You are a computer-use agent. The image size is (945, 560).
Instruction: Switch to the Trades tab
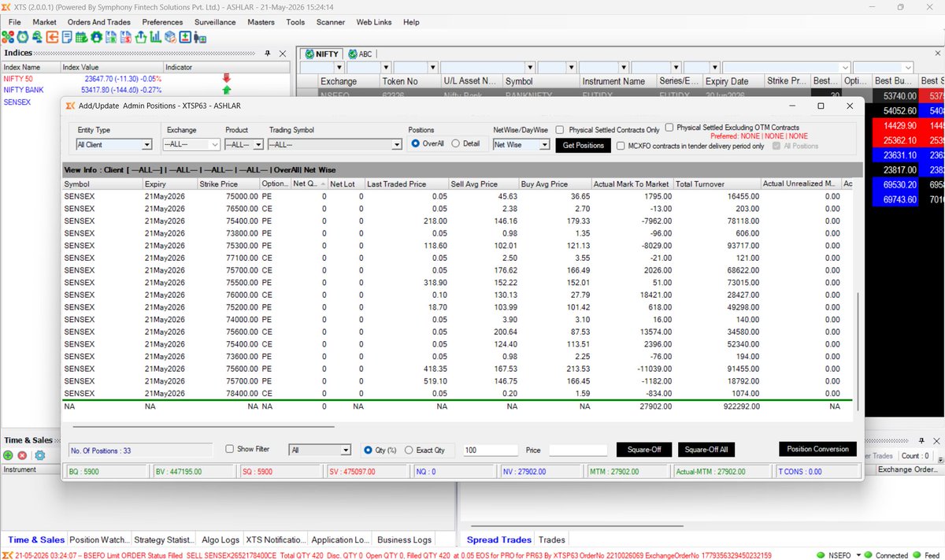pos(551,540)
